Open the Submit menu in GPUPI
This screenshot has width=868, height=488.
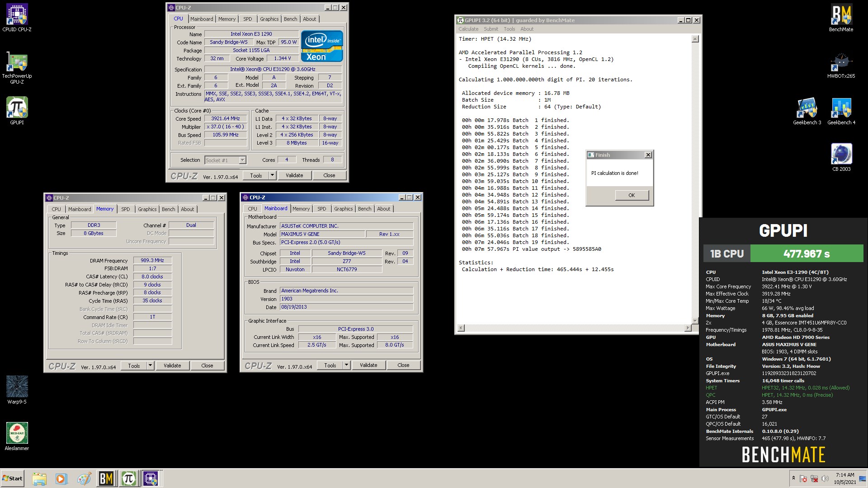491,29
